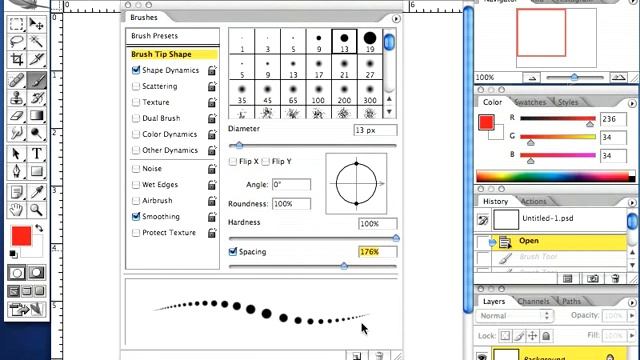The image size is (640, 360).
Task: Enable the Wet Edges checkbox
Action: click(x=136, y=185)
